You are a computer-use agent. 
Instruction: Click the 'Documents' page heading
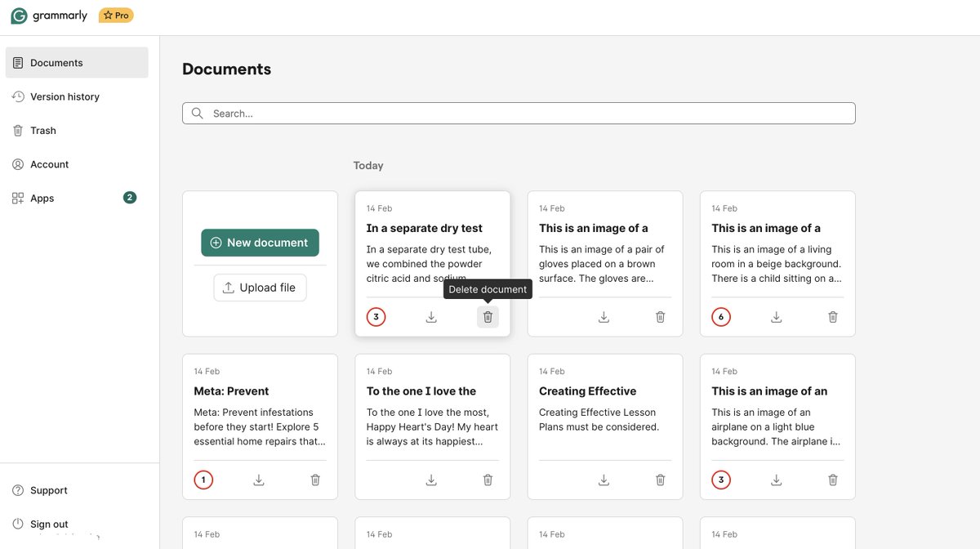click(x=226, y=69)
